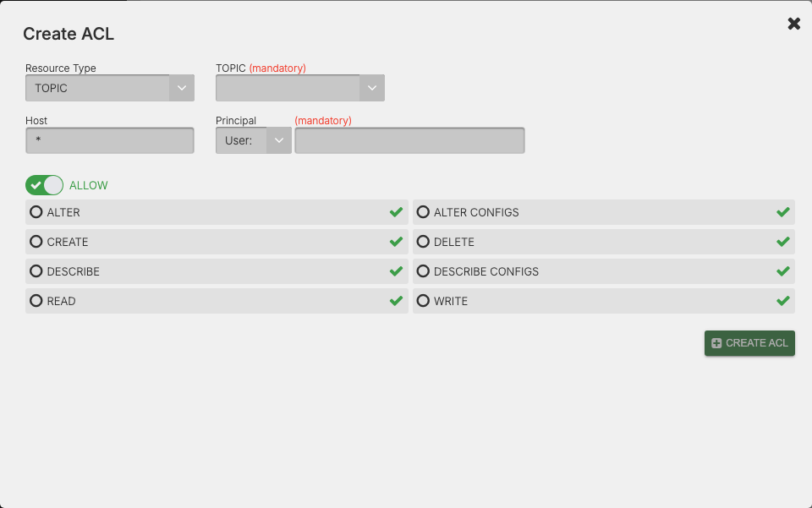
Task: Expand the mandatory TOPIC name dropdown
Action: pyautogui.click(x=300, y=88)
